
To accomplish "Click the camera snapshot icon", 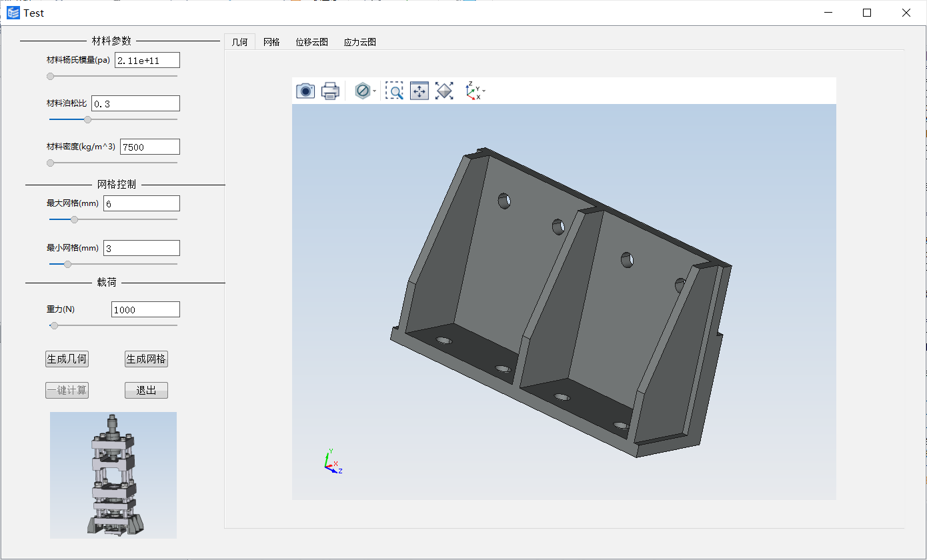I will click(305, 91).
